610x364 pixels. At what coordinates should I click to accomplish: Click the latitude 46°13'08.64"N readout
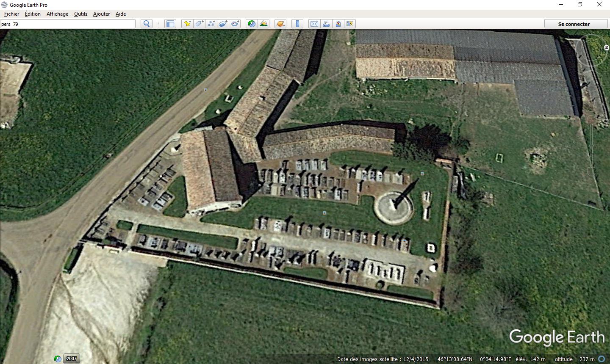[455, 359]
